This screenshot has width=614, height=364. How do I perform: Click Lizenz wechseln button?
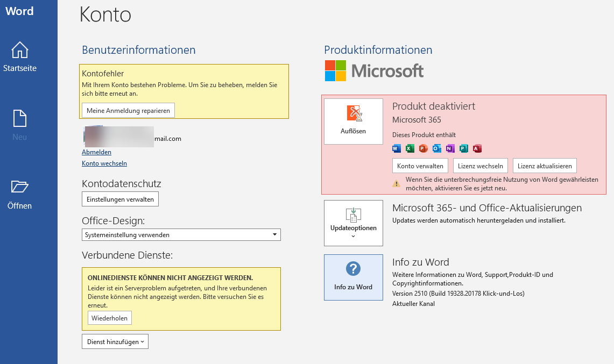[x=481, y=166]
